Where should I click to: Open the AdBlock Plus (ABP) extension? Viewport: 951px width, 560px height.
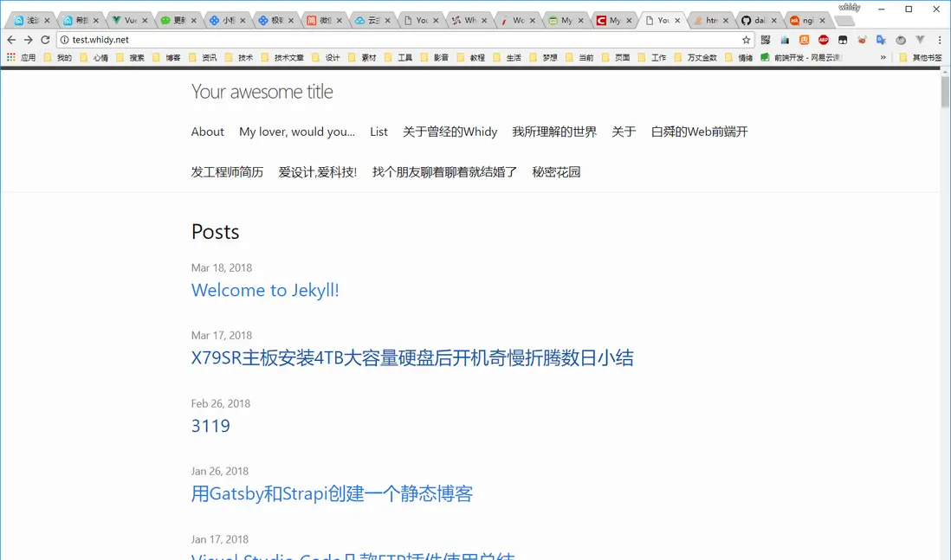pyautogui.click(x=823, y=40)
